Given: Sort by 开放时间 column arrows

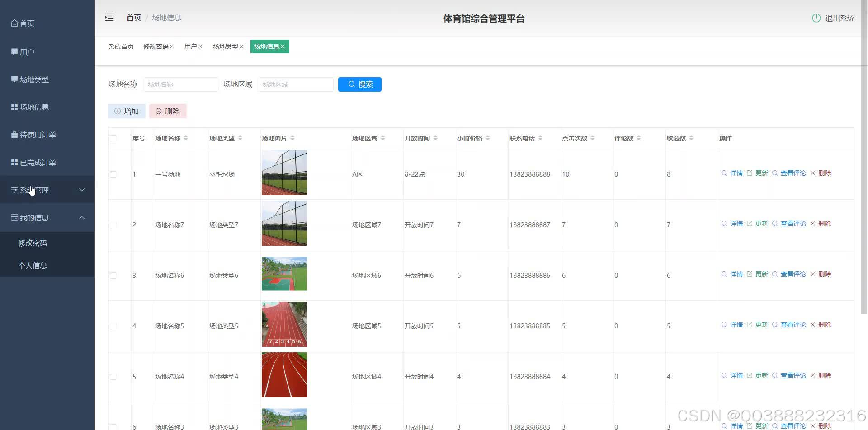Looking at the screenshot, I should pyautogui.click(x=435, y=138).
